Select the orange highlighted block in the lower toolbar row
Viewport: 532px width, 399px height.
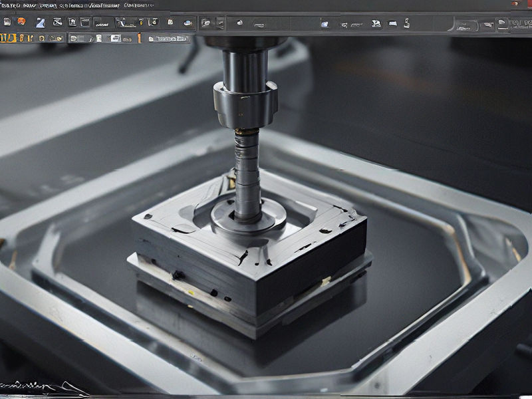(8, 38)
